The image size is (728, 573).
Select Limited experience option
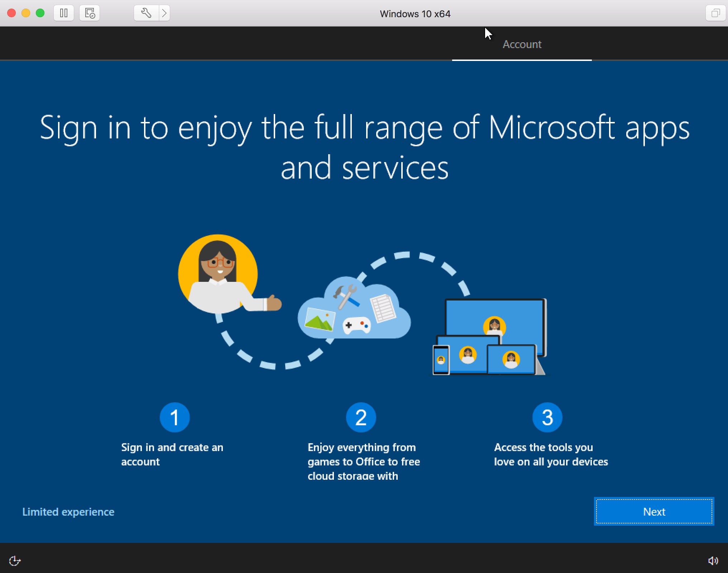[x=68, y=511]
